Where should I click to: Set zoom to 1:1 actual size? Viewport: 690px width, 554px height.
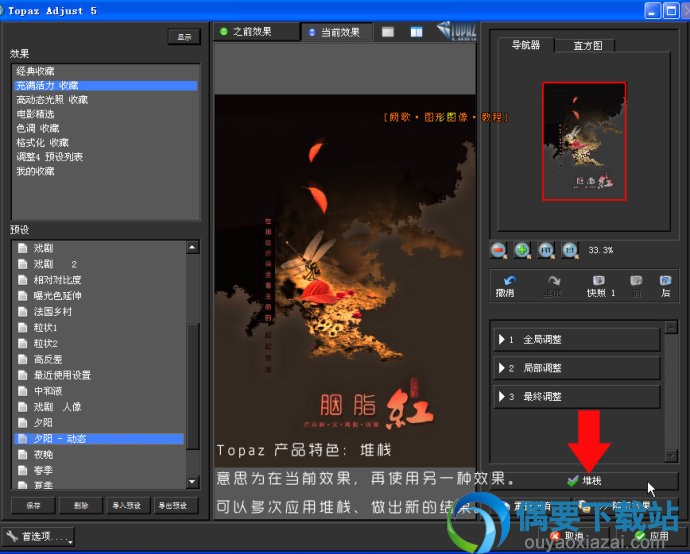[570, 250]
